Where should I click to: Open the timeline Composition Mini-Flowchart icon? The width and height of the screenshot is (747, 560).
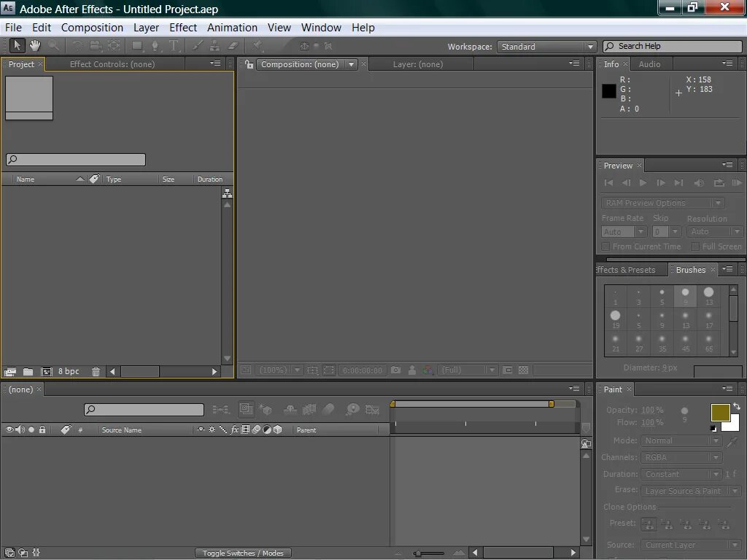pyautogui.click(x=220, y=409)
